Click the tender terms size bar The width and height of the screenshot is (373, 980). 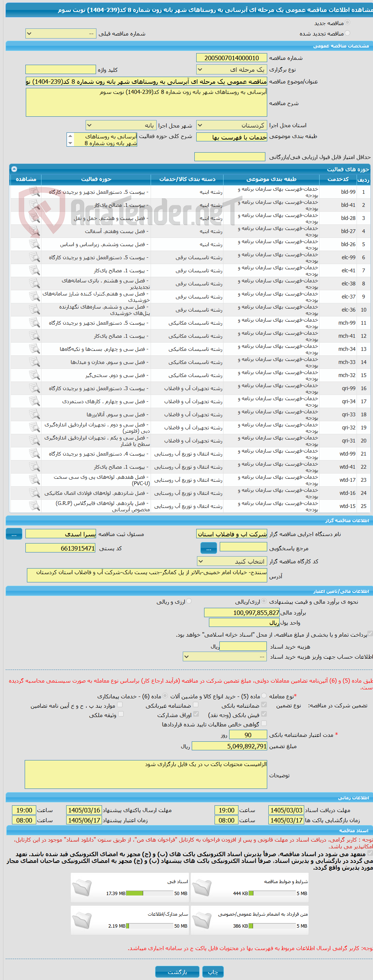(x=272, y=893)
